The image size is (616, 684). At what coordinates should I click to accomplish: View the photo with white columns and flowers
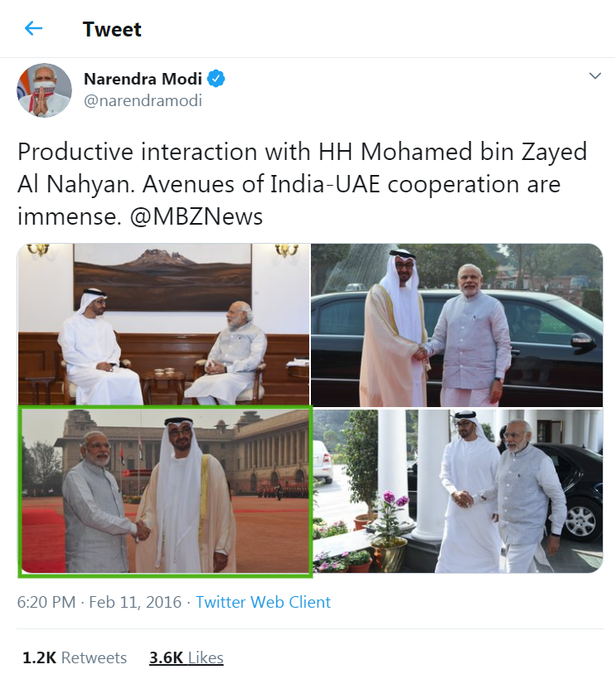tap(458, 491)
